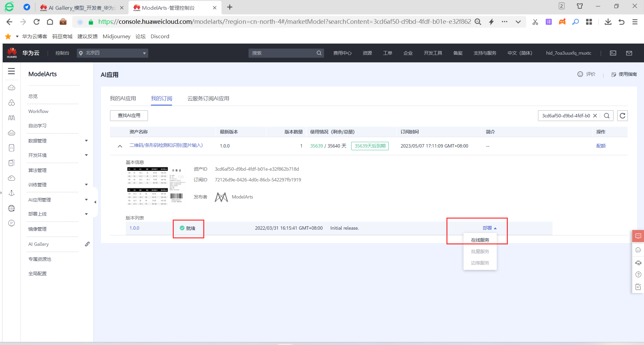The width and height of the screenshot is (644, 345).
Task: Reload the page with the refresh icon
Action: (37, 22)
